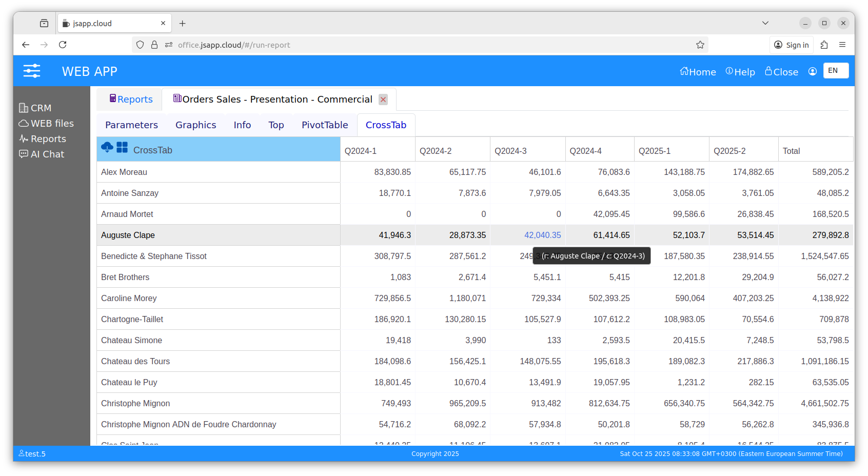868x476 pixels.
Task: Open the Parameters tab
Action: click(x=131, y=125)
